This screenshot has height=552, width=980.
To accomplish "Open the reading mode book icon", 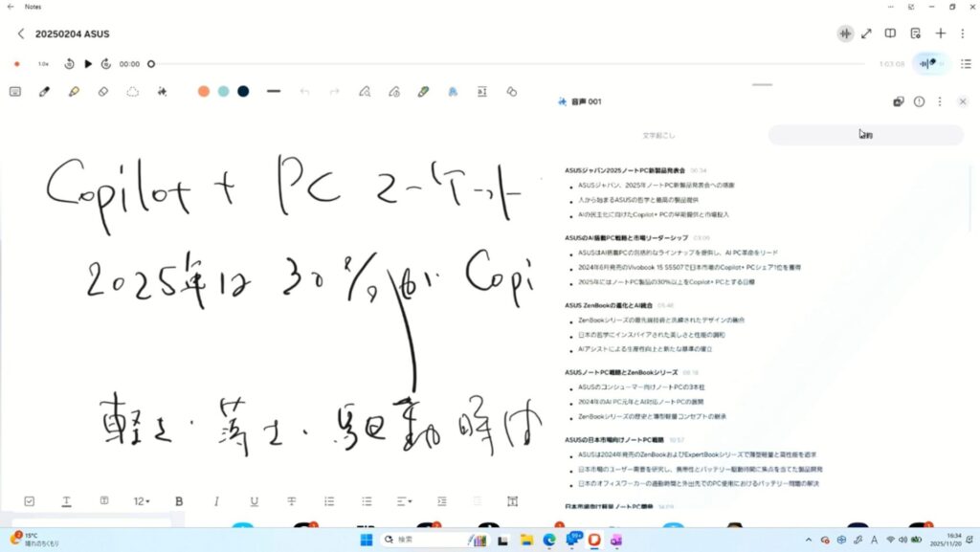I will (x=890, y=33).
